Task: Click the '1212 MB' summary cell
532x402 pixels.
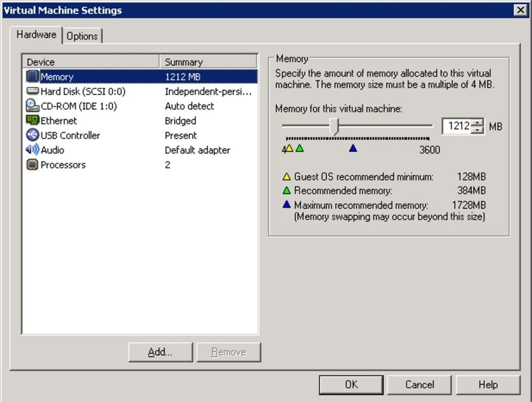Action: [183, 77]
